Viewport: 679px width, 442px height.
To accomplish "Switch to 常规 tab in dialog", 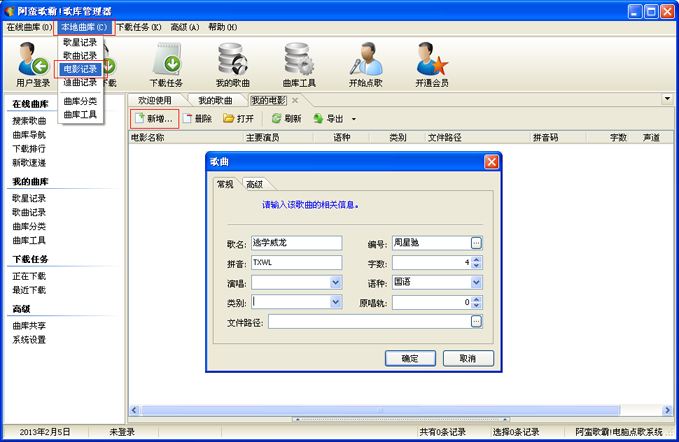I will click(x=225, y=184).
